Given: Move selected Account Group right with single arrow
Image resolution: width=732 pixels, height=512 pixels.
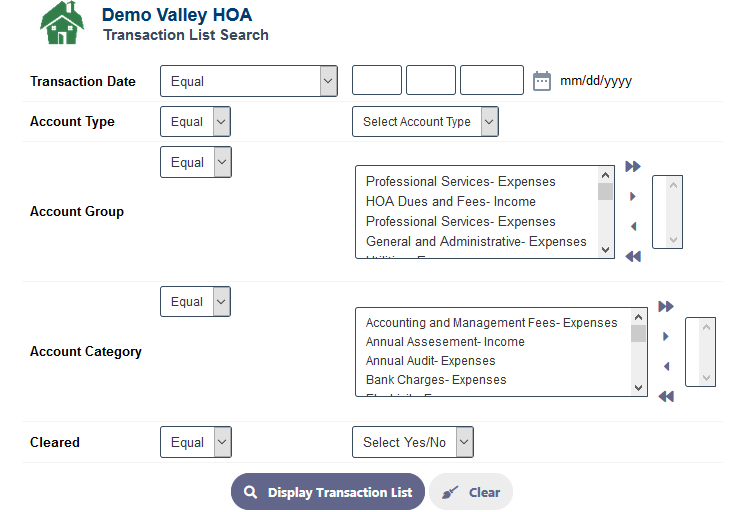Looking at the screenshot, I should 633,196.
